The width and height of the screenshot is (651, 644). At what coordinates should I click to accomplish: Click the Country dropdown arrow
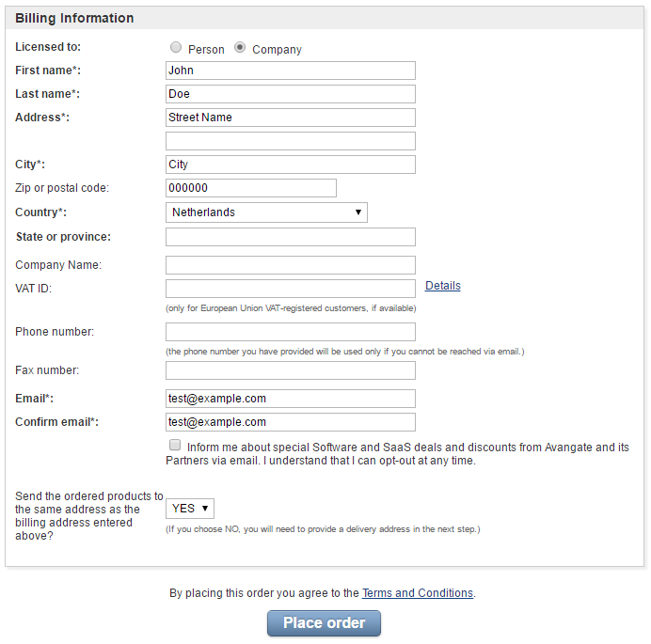click(x=357, y=212)
